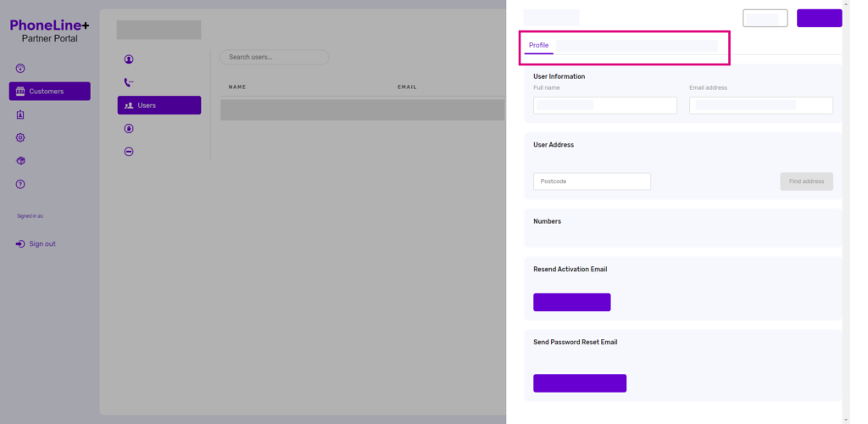Click the purple button at panel top right
The image size is (868, 424).
tap(819, 19)
